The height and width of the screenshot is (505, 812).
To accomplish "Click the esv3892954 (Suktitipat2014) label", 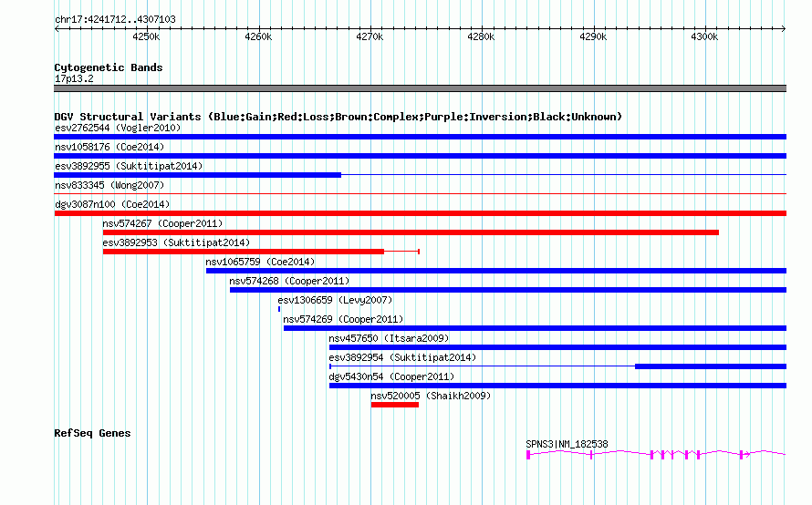I will tap(402, 357).
